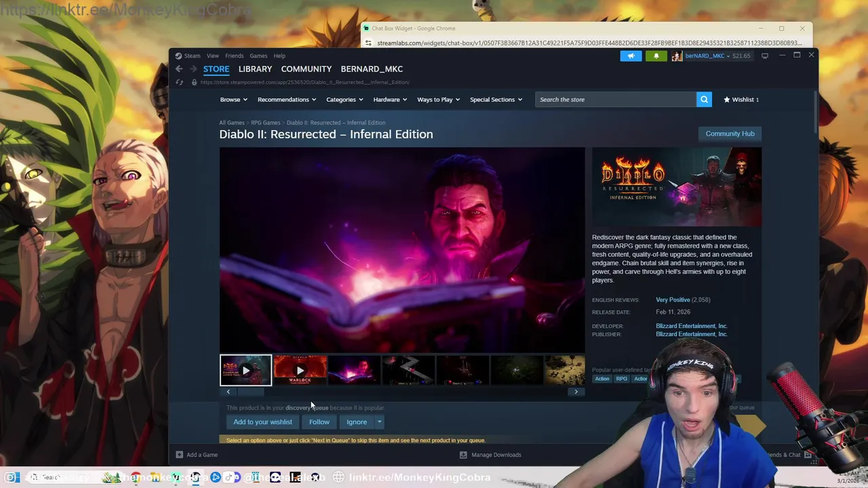This screenshot has height=488, width=868.
Task: Click the Ignore button
Action: coord(357,422)
